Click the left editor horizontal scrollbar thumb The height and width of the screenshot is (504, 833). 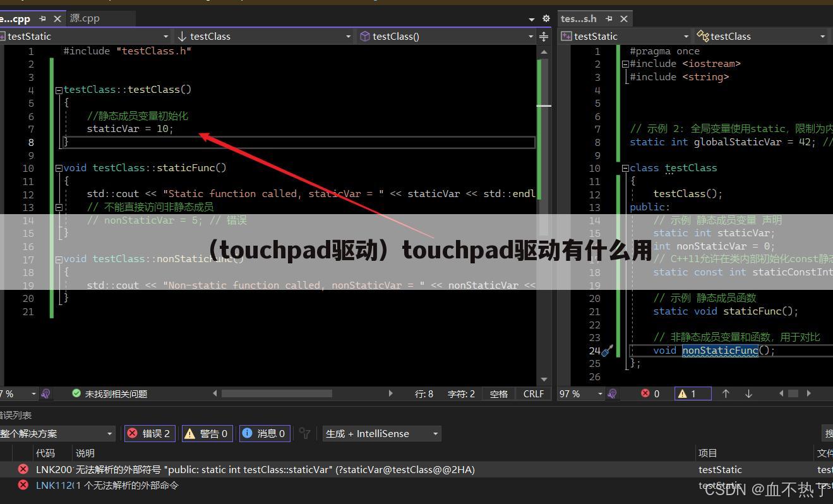tap(277, 393)
